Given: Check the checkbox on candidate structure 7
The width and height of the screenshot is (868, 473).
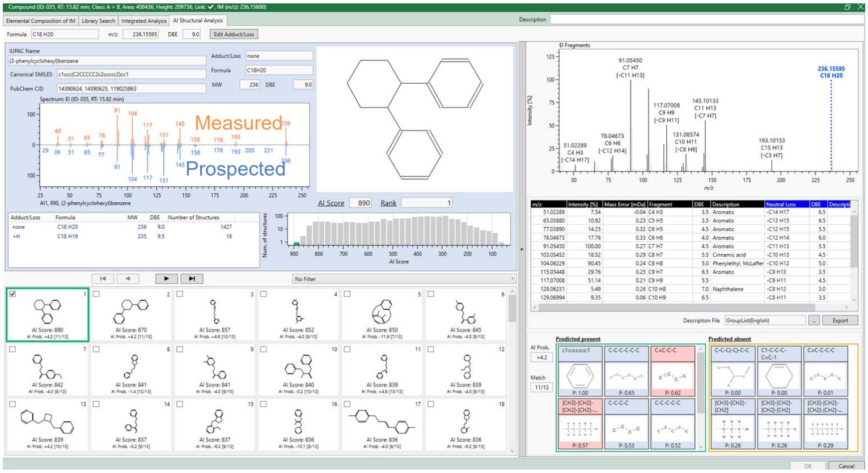Looking at the screenshot, I should click(12, 350).
